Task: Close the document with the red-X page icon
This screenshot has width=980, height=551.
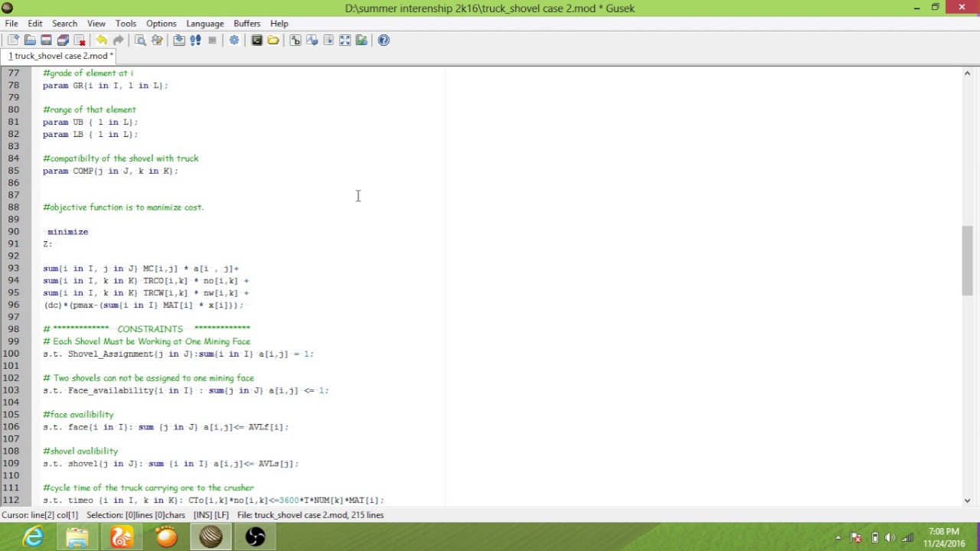Action: (x=80, y=41)
